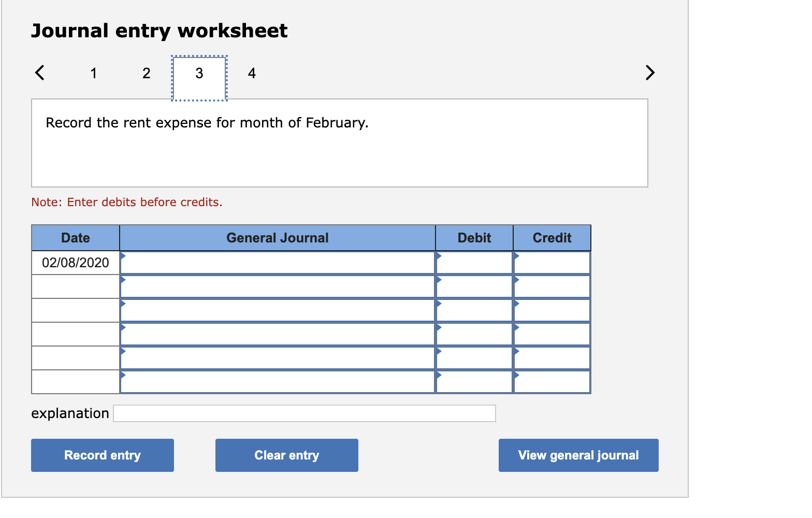This screenshot has width=812, height=518.
Task: Switch to worksheet step 1
Action: pos(93,73)
